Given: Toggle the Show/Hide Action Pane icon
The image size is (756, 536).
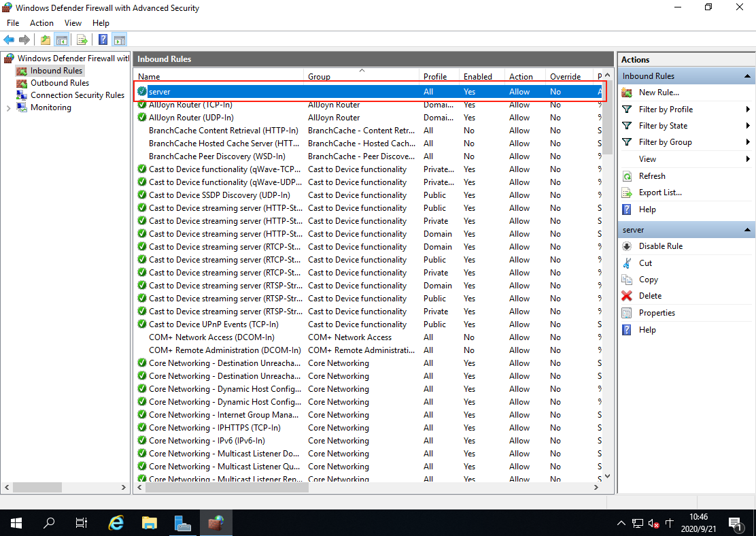Looking at the screenshot, I should pos(119,39).
